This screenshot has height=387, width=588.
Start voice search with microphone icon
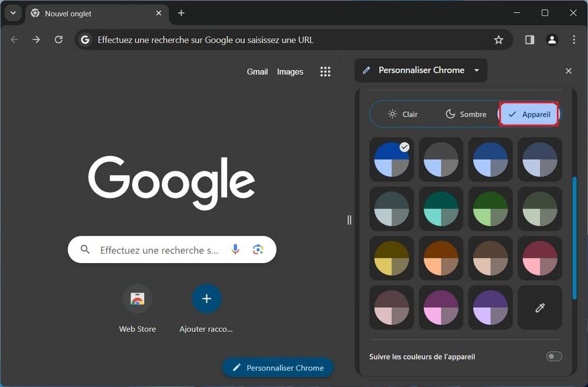235,250
